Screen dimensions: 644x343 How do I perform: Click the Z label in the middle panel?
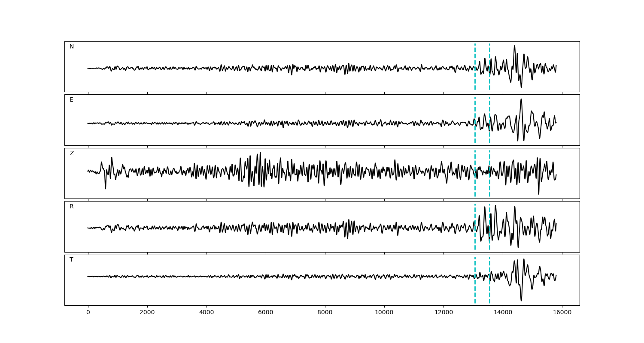[72, 153]
